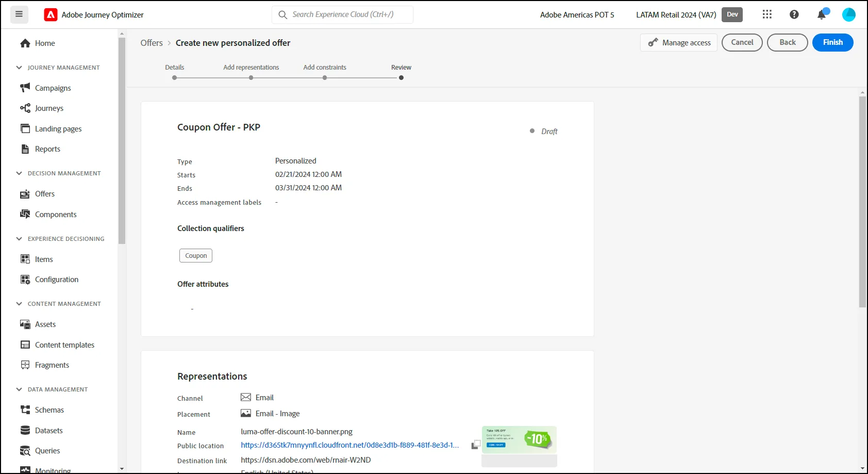Screen dimensions: 868x474
Task: Click the Journeys icon
Action: pos(25,108)
